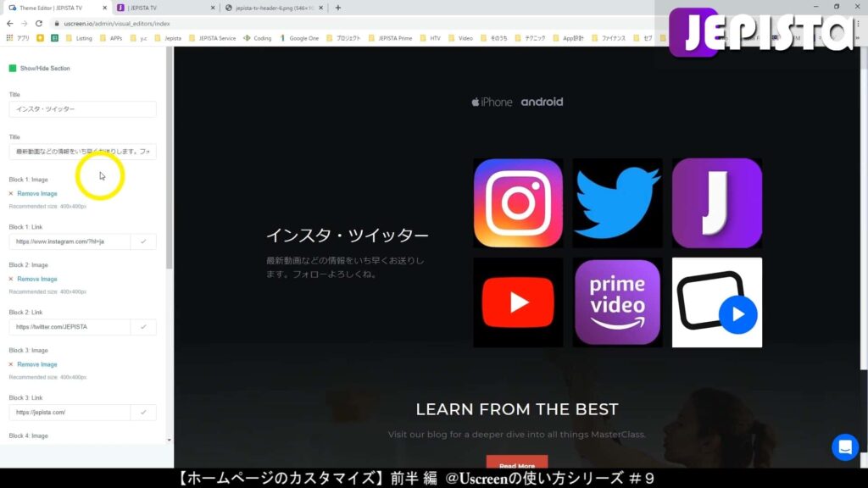Viewport: 868px width, 488px height.
Task: Open the プロジェクト bookmark folder
Action: click(343, 38)
